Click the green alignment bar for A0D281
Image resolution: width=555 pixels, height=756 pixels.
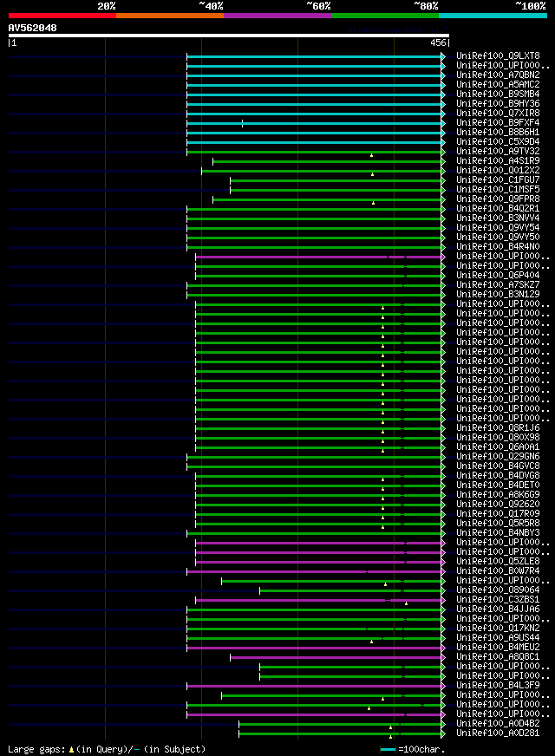(341, 733)
